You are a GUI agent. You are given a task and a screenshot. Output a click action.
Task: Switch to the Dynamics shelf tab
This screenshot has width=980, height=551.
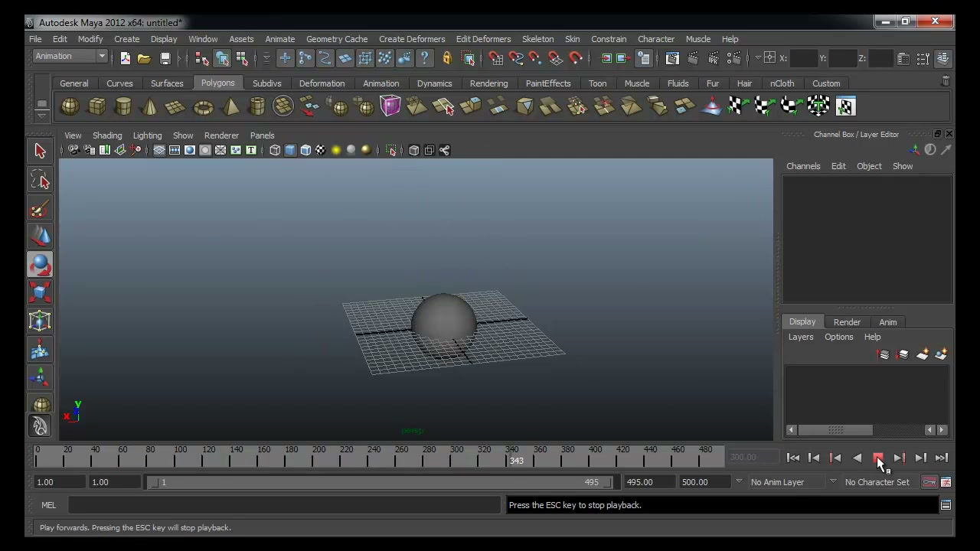(x=434, y=83)
